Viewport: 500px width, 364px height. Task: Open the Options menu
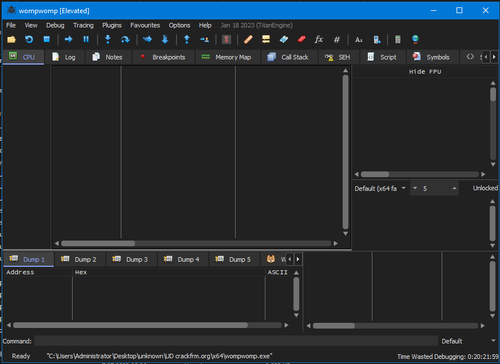pyautogui.click(x=179, y=25)
